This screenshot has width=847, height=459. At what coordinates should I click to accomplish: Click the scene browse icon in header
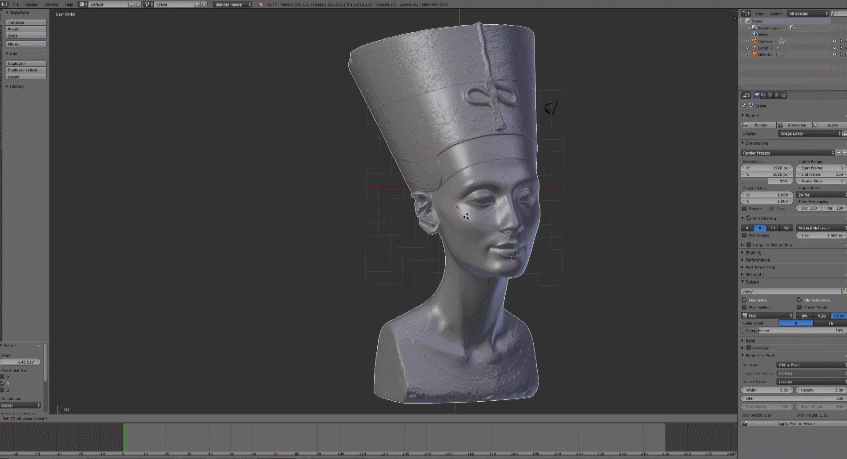(x=149, y=4)
